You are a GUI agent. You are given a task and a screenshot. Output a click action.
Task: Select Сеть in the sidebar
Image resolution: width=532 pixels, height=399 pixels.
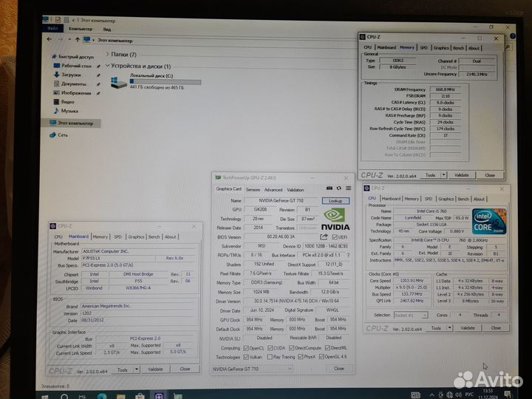[x=58, y=134]
